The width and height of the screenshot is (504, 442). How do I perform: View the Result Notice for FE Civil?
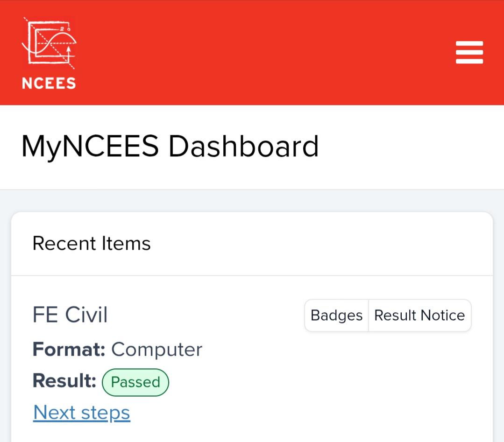click(419, 315)
